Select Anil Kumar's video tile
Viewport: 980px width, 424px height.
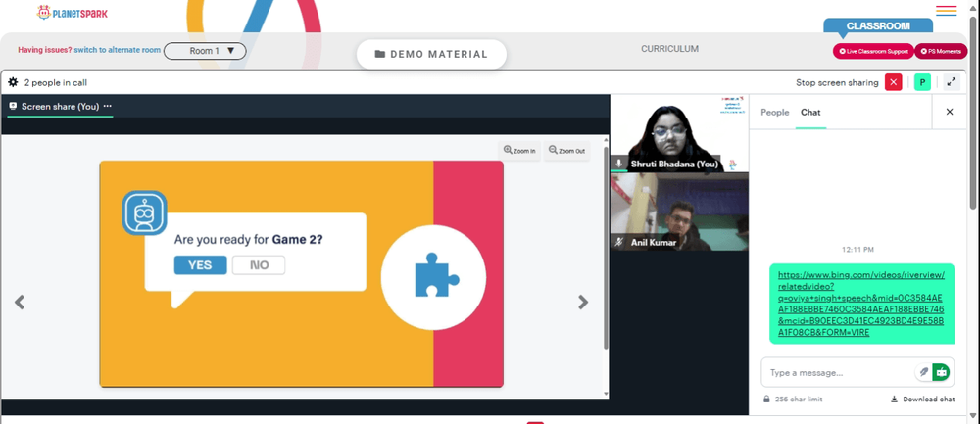click(679, 212)
